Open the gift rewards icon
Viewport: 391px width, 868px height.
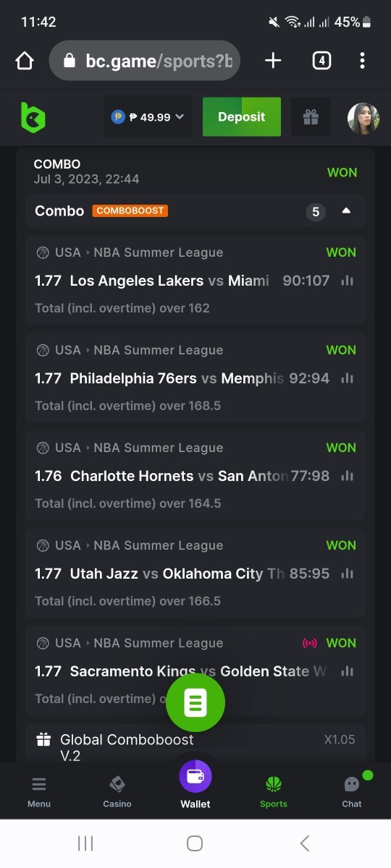click(311, 117)
